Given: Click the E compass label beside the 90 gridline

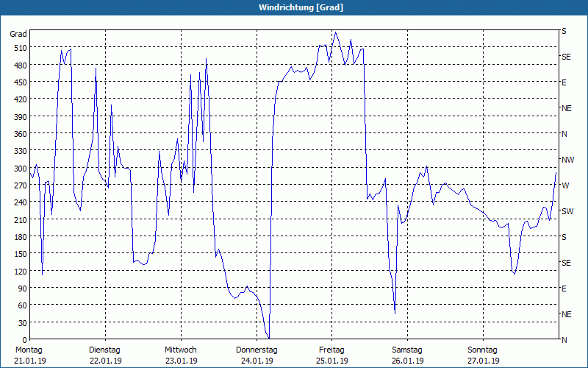Looking at the screenshot, I should [x=564, y=289].
